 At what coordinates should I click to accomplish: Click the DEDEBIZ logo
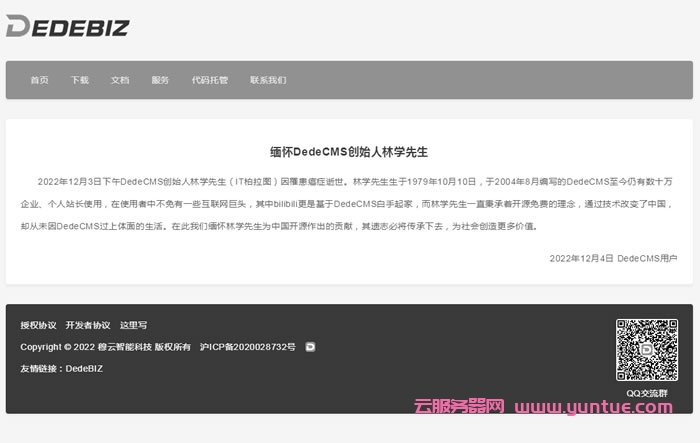(67, 27)
